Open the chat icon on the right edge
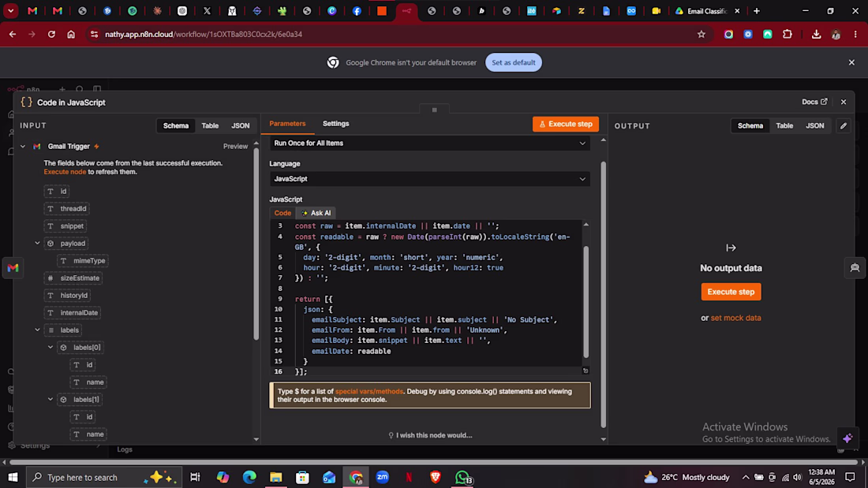The height and width of the screenshot is (488, 868). pyautogui.click(x=855, y=268)
